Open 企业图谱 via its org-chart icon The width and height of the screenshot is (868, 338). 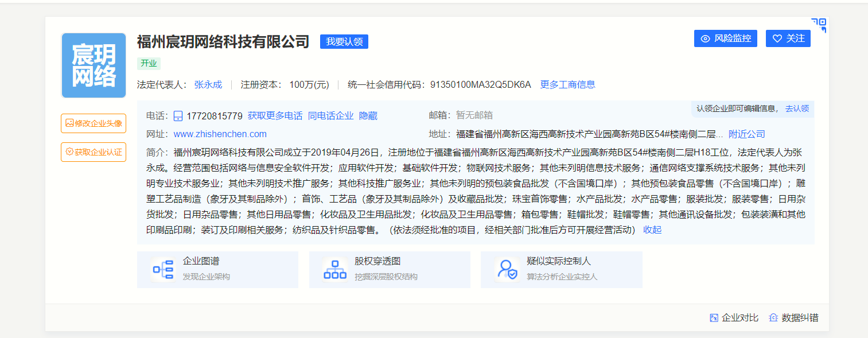tap(164, 269)
